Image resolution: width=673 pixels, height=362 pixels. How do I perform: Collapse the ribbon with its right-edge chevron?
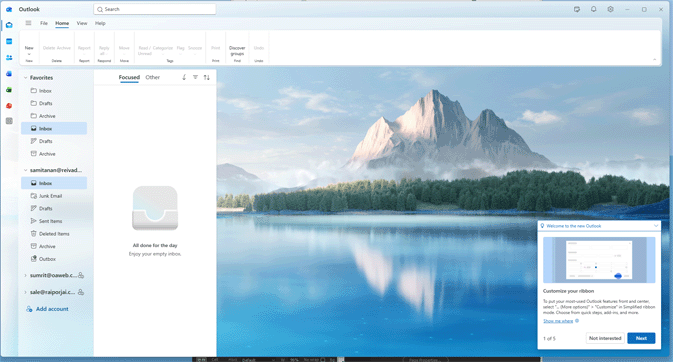655,60
